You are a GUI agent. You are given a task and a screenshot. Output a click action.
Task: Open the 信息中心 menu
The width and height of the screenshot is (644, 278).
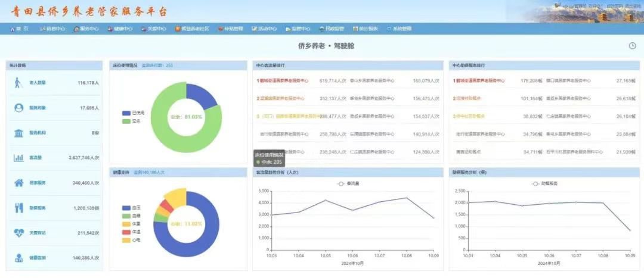52,29
